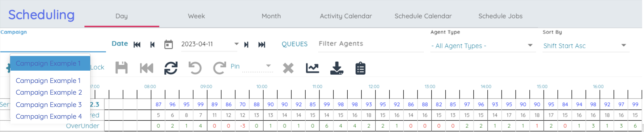Click the clipboard list icon
Image resolution: width=644 pixels, height=132 pixels.
(360, 68)
